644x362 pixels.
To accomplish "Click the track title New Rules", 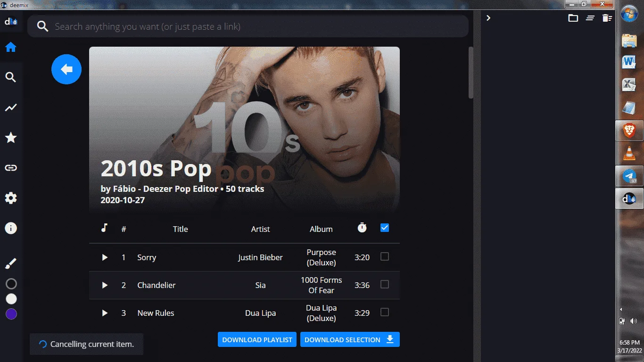I will tap(156, 313).
